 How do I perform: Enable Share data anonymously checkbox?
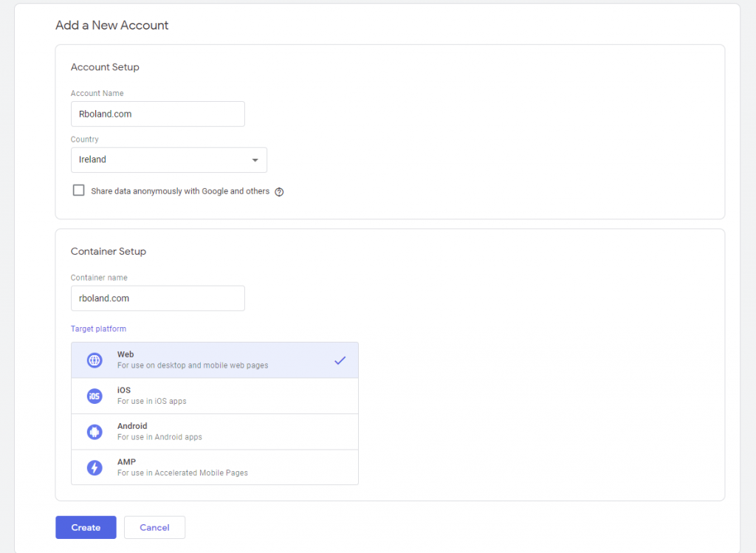click(x=79, y=190)
